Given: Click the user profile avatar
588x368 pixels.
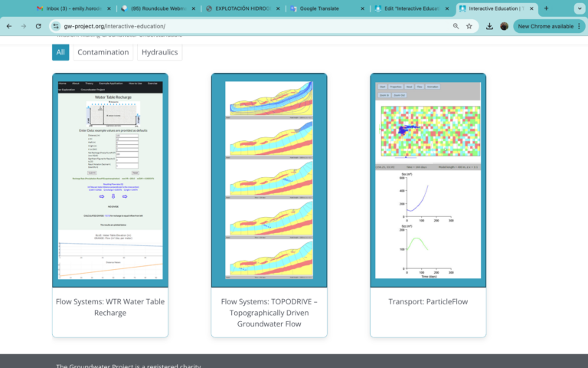Looking at the screenshot, I should pos(504,26).
